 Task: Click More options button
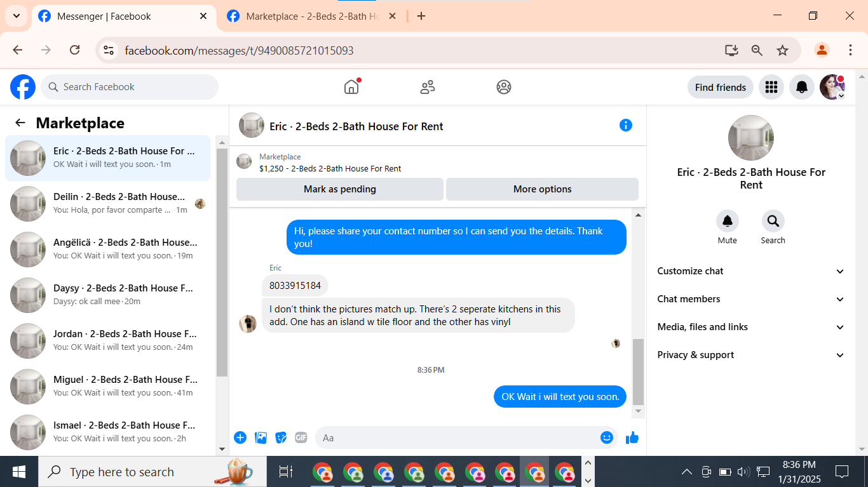pos(543,189)
